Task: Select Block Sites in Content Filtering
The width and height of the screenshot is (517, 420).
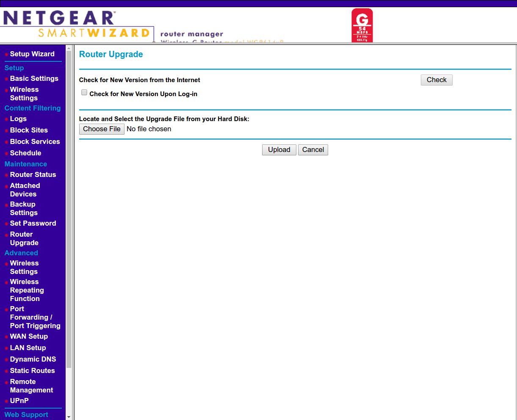Action: point(29,130)
